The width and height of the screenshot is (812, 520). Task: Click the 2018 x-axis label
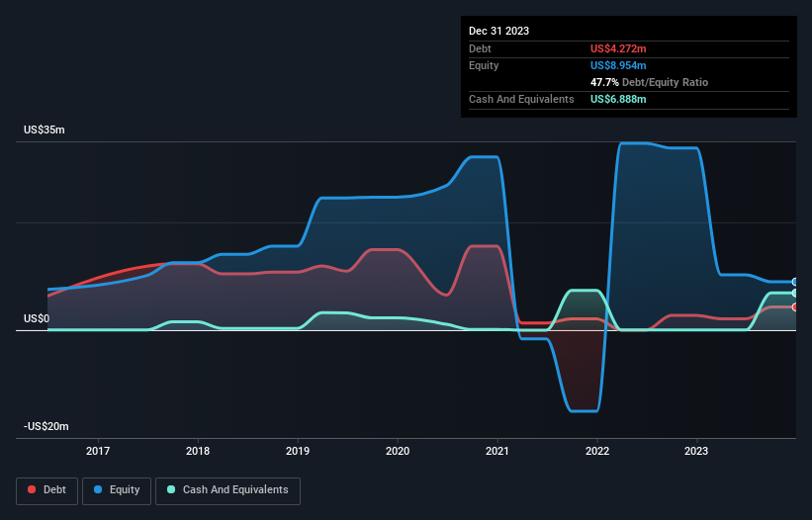tap(198, 451)
